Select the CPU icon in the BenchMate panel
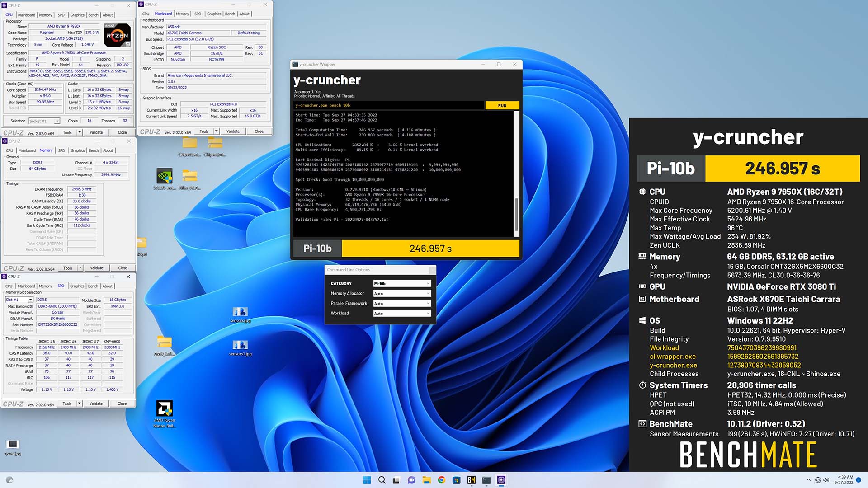The height and width of the screenshot is (488, 868). click(642, 192)
